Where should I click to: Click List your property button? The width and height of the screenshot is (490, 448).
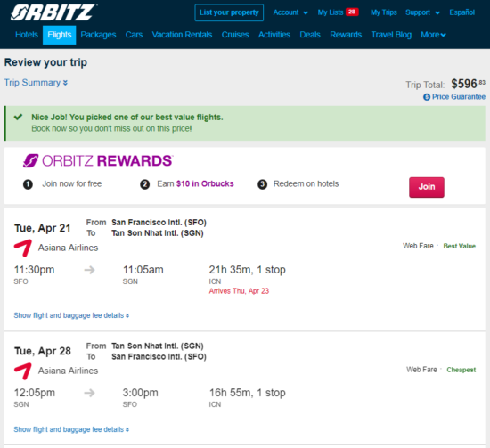tap(229, 12)
